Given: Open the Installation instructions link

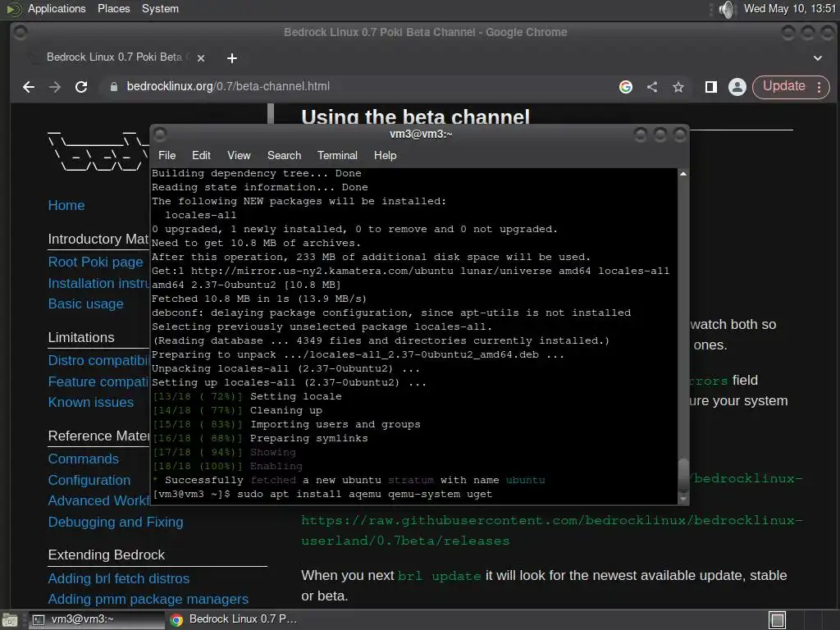Looking at the screenshot, I should coord(98,283).
